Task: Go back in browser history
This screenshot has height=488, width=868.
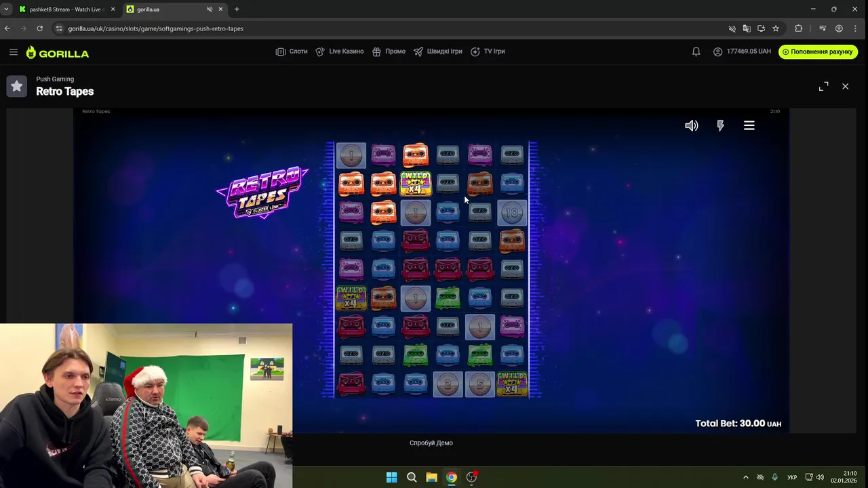Action: [x=7, y=28]
